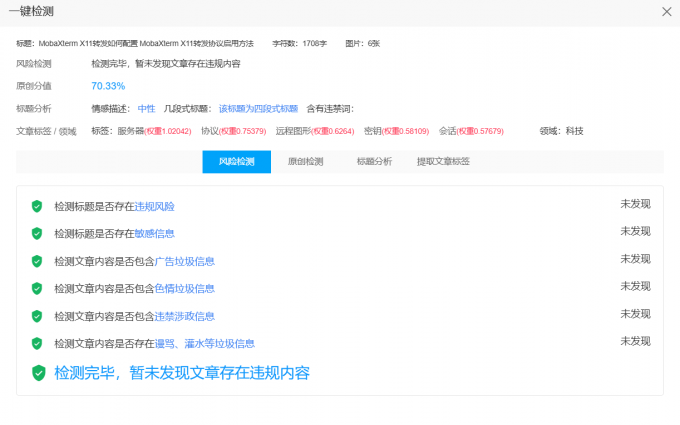Open the 色情垃圾信息 link
Viewport: 680px width, 425px height.
[x=185, y=288]
